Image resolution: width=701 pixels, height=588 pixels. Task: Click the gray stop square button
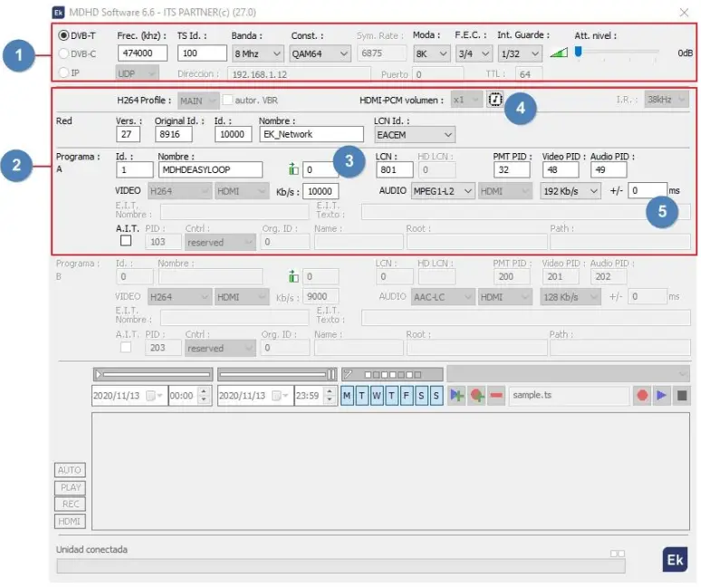681,396
